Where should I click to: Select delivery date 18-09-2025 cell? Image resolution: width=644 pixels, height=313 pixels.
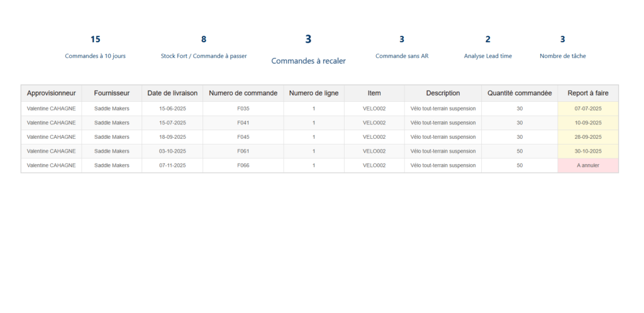172,136
